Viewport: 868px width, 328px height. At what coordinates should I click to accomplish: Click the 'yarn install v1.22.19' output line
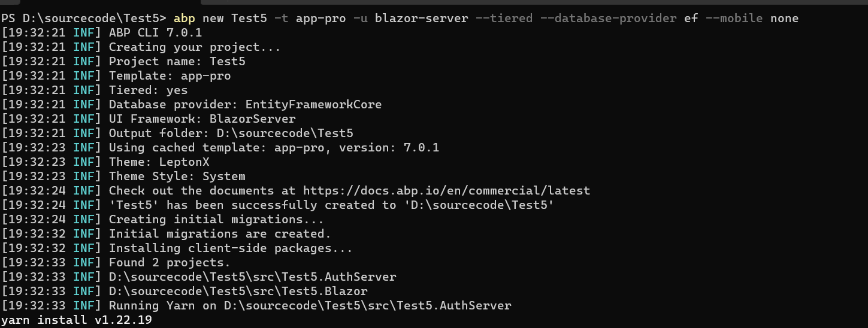click(76, 320)
